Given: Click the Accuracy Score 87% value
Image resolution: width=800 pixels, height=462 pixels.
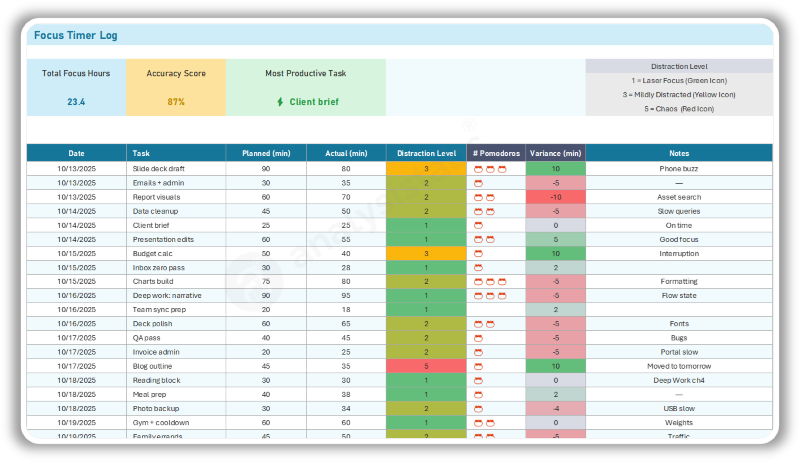Looking at the screenshot, I should 175,102.
